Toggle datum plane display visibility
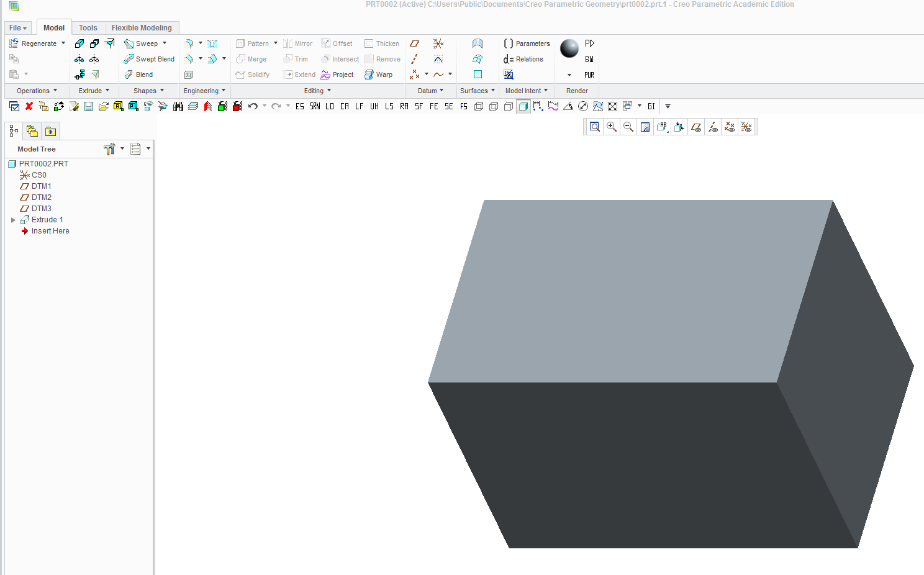The height and width of the screenshot is (575, 924). point(695,127)
